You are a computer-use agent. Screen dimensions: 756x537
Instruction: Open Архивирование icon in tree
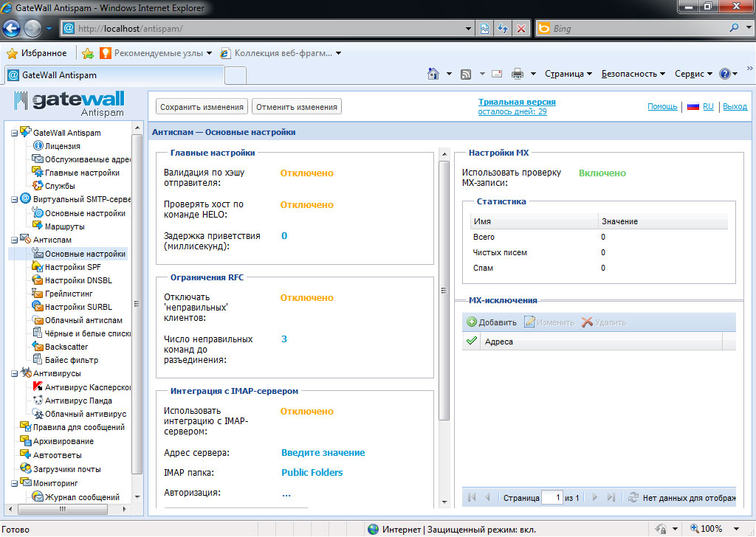click(26, 440)
